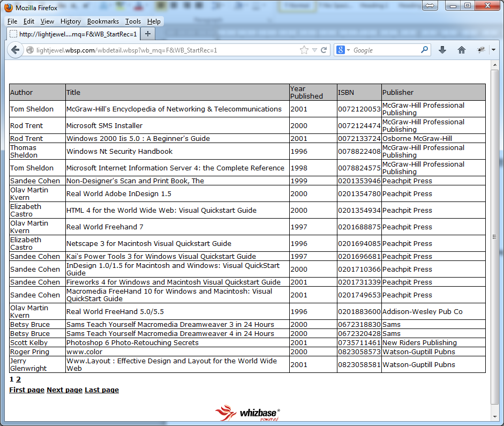Click the scrollbar up arrow
504x426 pixels.
(494, 65)
